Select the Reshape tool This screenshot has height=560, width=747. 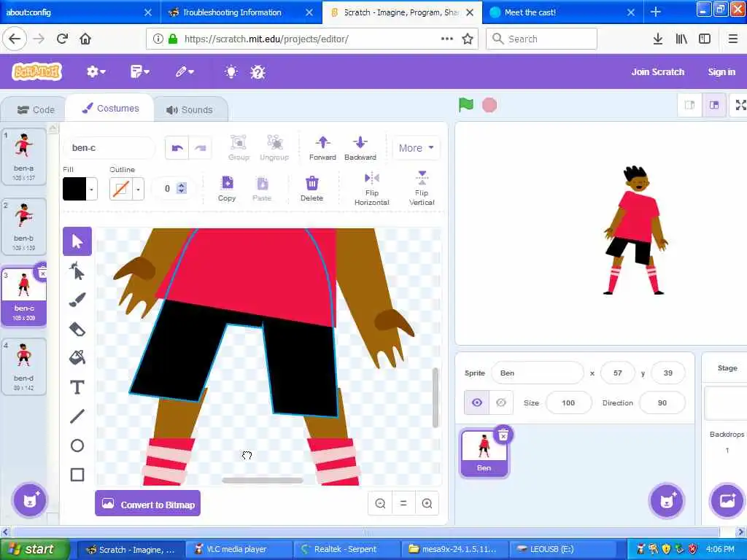[x=77, y=271]
